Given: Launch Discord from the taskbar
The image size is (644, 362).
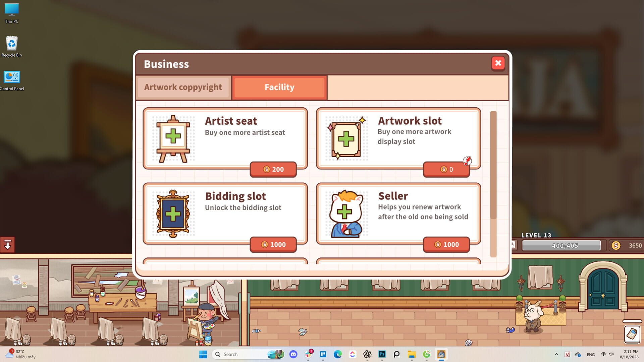Looking at the screenshot, I should (293, 354).
